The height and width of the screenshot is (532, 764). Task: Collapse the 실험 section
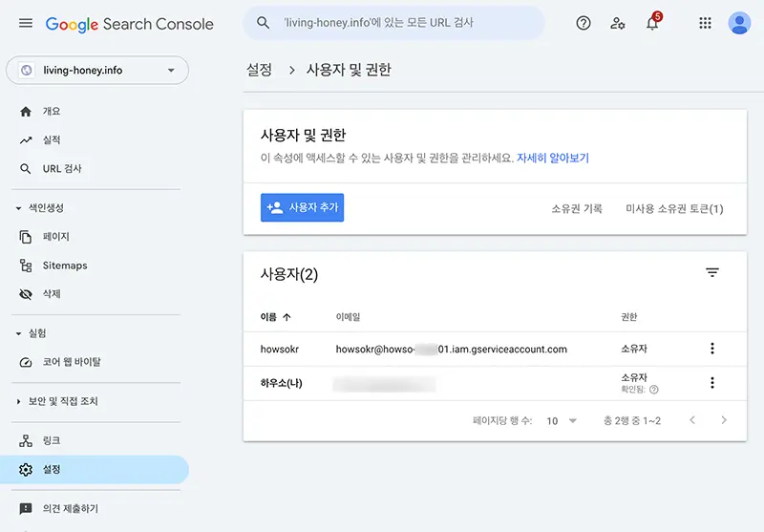pyautogui.click(x=19, y=333)
